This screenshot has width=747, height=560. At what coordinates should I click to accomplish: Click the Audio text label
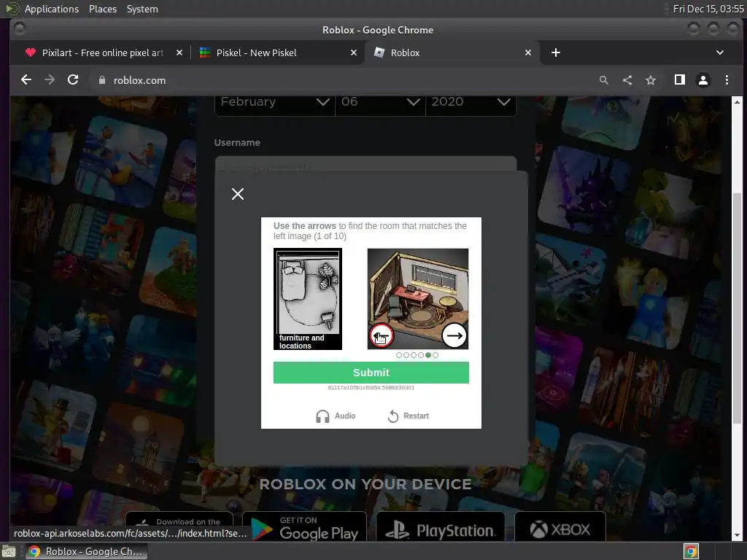[345, 416]
